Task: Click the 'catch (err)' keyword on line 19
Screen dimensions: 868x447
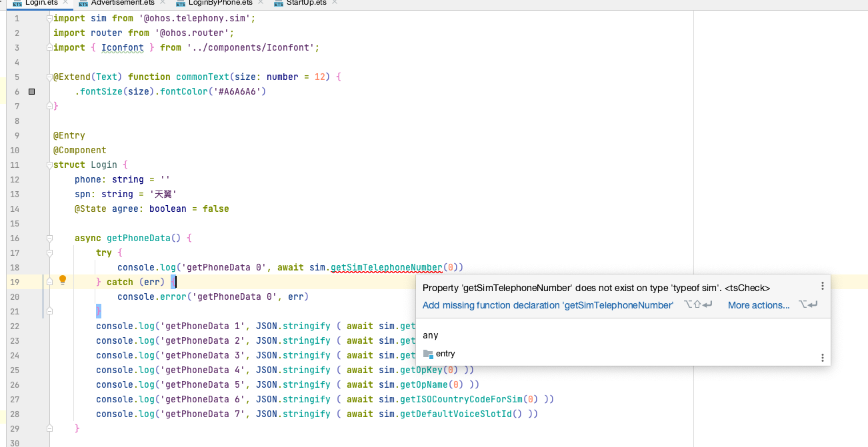Action: tap(136, 282)
